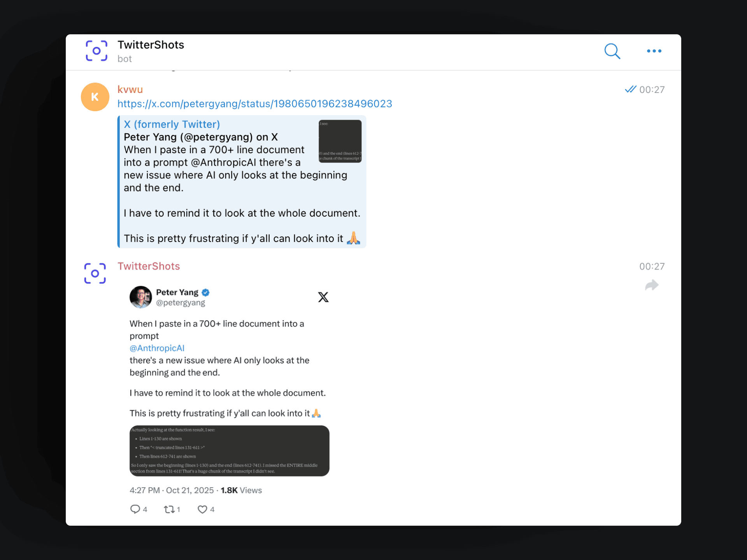The width and height of the screenshot is (747, 560).
Task: Click the 4:27 PM tweet timestamp
Action: [144, 490]
